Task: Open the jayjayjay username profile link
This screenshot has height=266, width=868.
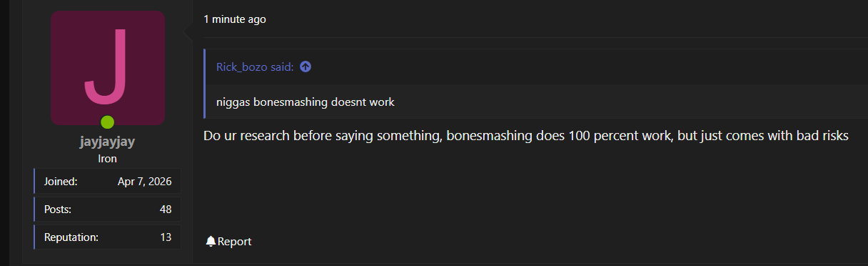Action: click(x=107, y=142)
